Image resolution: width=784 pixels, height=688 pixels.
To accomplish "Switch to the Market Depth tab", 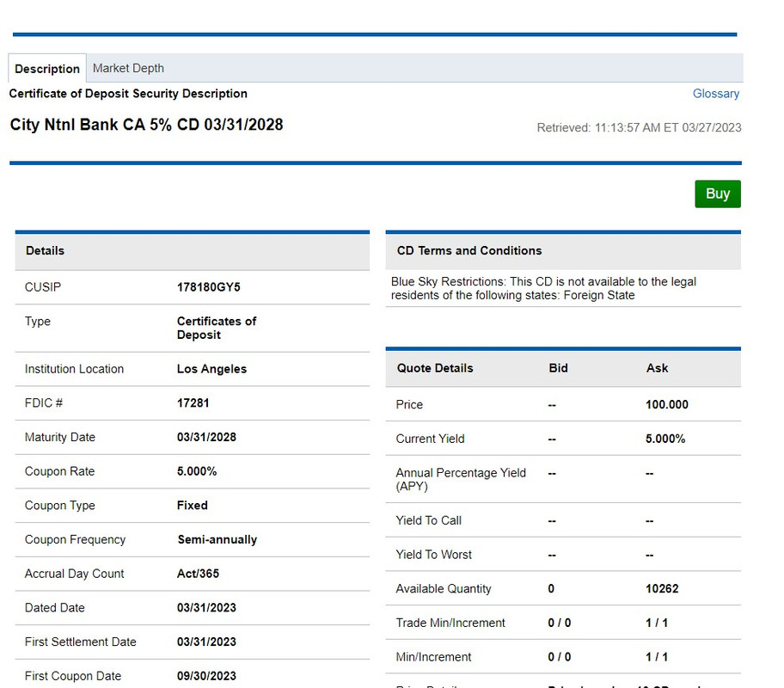I will coord(128,68).
